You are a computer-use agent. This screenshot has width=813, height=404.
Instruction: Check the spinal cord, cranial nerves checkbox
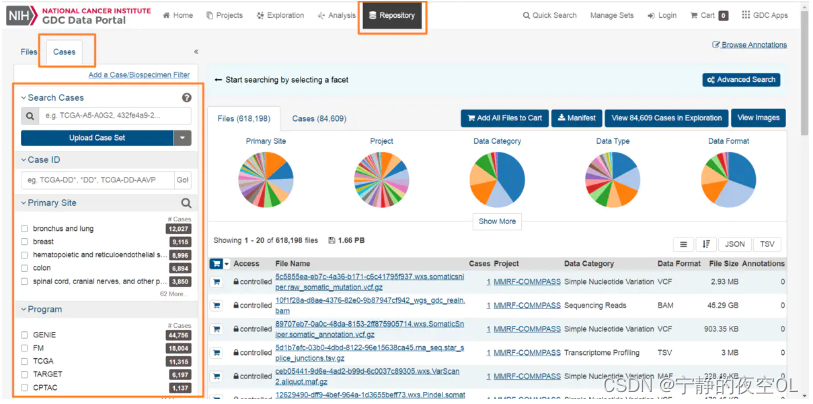pos(24,282)
